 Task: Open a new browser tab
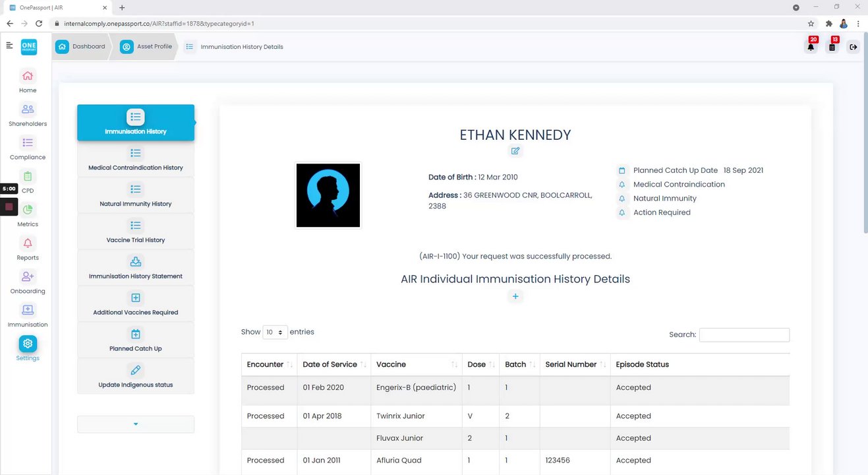coord(122,7)
